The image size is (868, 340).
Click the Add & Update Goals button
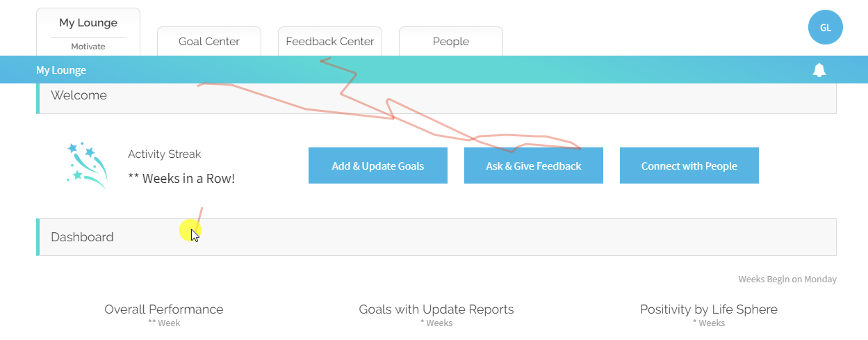pyautogui.click(x=378, y=165)
